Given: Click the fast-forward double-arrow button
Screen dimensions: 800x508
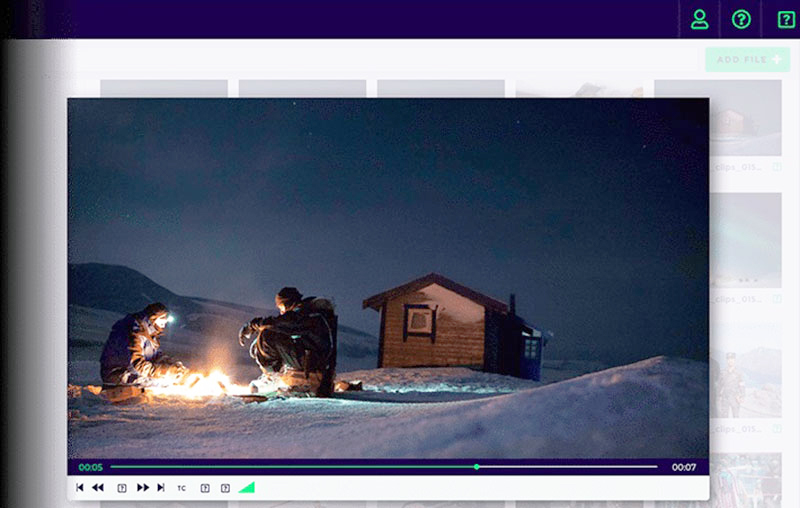Looking at the screenshot, I should pos(143,488).
